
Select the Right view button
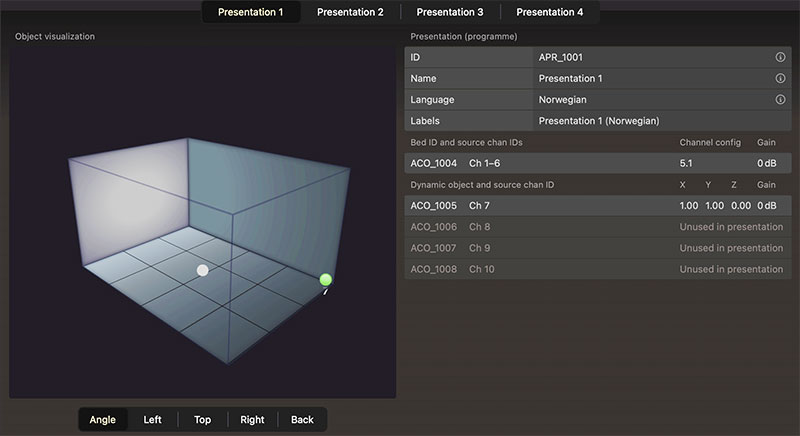(x=252, y=420)
